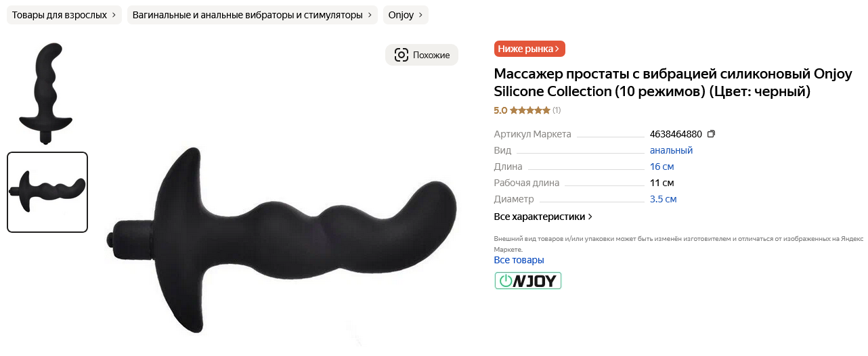Viewport: 868px width, 356px height.
Task: Open the vibrators and stimulators category breadcrumb
Action: point(253,15)
